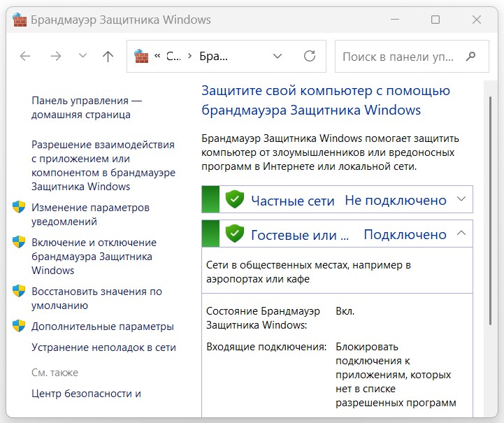Minimize the firewall window
This screenshot has width=504, height=423.
tap(395, 20)
